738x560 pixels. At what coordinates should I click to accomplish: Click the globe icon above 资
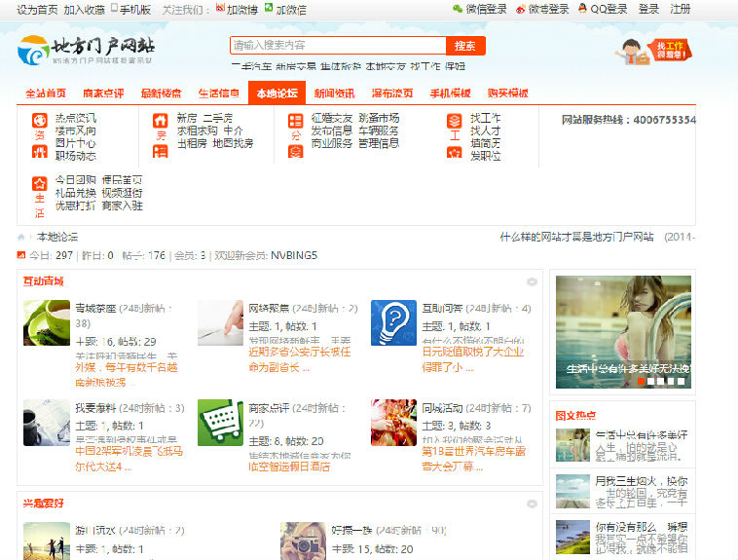coord(40,121)
